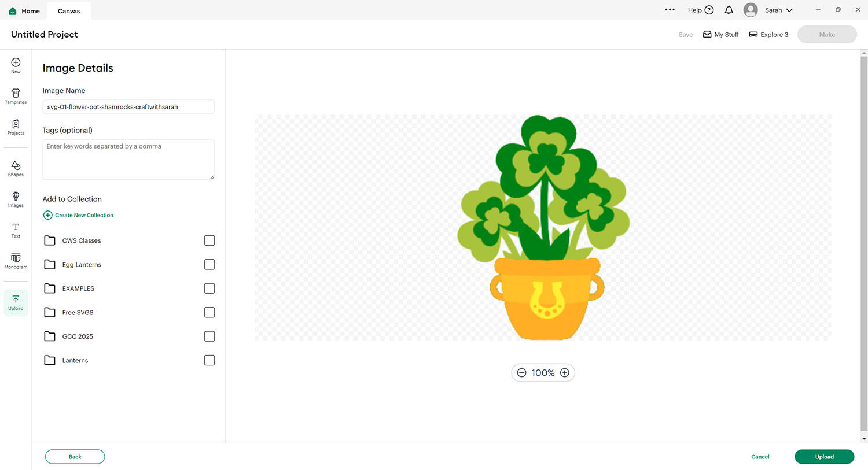The image size is (868, 470).
Task: Open the Images library icon
Action: click(x=16, y=199)
